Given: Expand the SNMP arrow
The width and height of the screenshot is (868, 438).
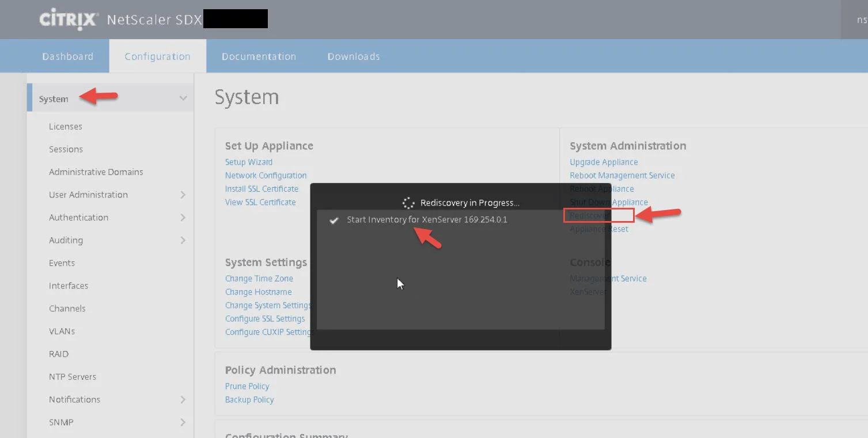Looking at the screenshot, I should click(x=183, y=422).
